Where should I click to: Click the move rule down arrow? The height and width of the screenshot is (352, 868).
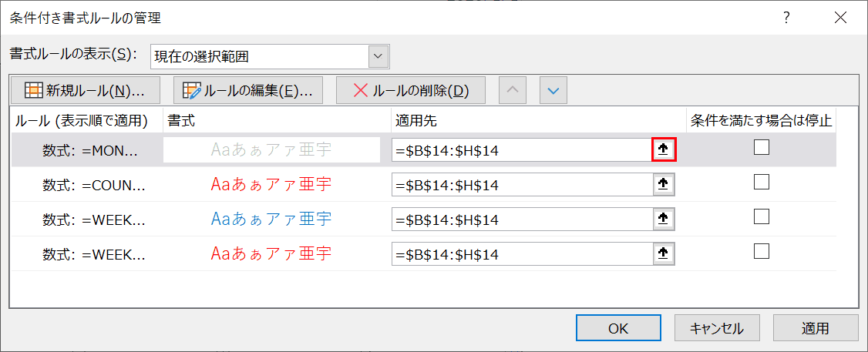pos(553,90)
